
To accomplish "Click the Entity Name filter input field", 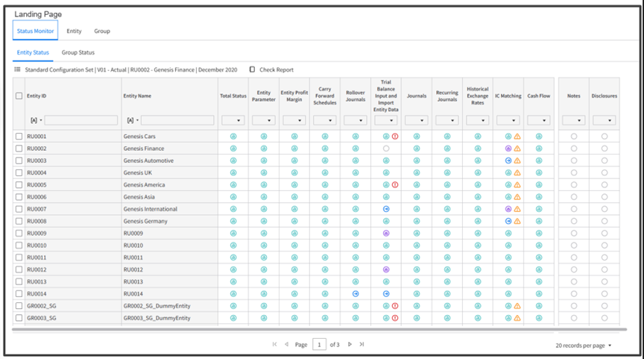I will tap(177, 120).
